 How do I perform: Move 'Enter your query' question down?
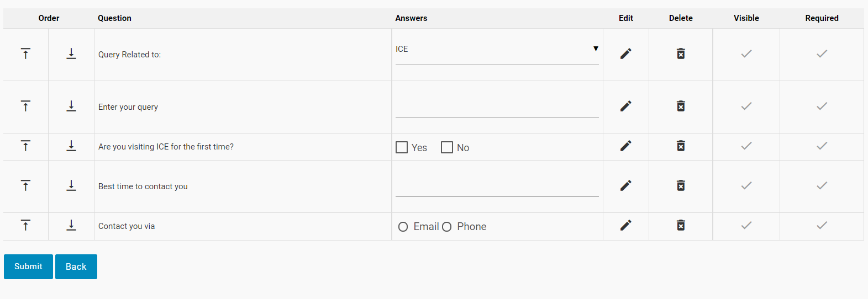(x=71, y=106)
